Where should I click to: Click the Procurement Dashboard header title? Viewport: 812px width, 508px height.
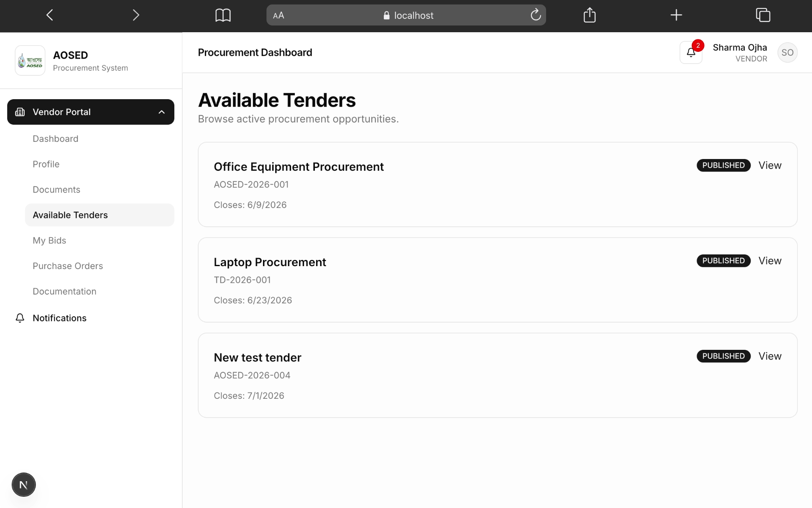(x=255, y=53)
